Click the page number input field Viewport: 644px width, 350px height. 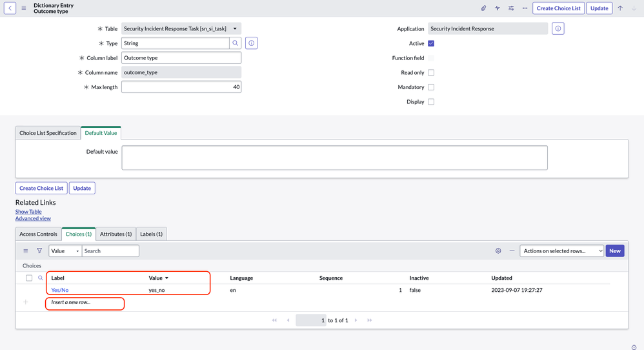[x=311, y=320]
